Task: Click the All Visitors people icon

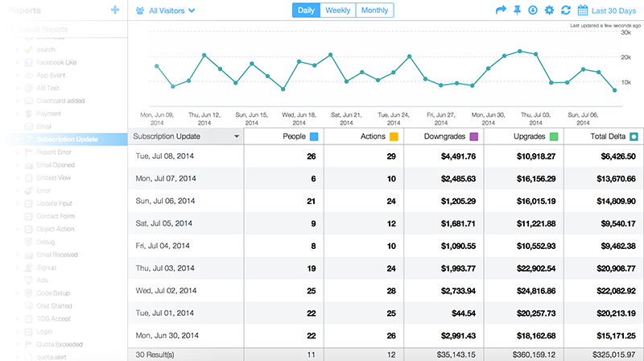Action: [140, 11]
